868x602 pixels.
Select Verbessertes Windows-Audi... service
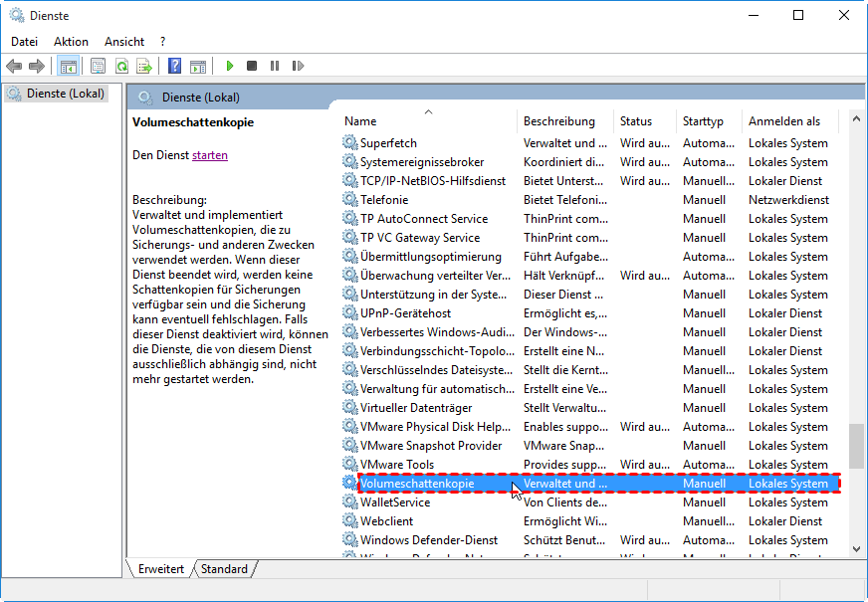tap(590, 331)
